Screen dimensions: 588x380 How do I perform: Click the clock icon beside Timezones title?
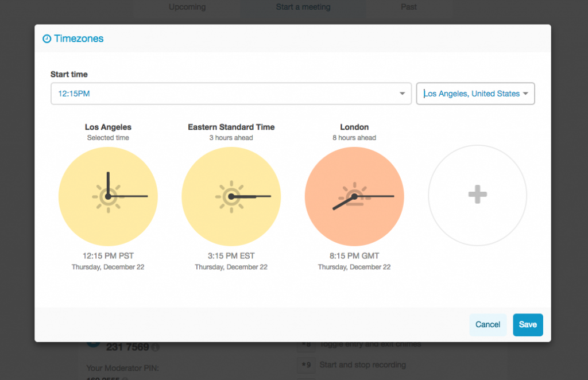47,39
